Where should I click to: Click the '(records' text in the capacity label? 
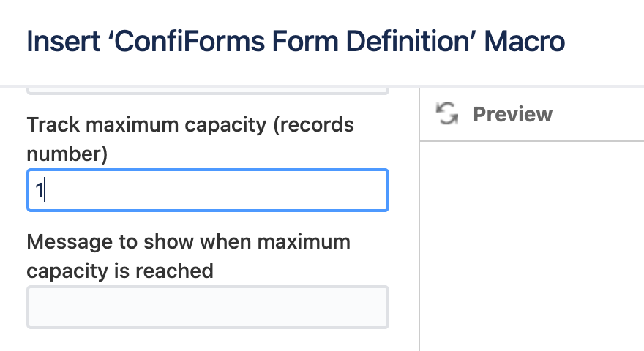click(314, 125)
